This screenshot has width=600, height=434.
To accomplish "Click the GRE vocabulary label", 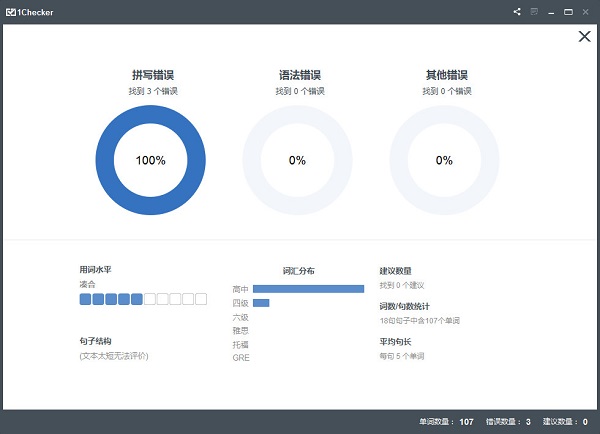I will 241,358.
